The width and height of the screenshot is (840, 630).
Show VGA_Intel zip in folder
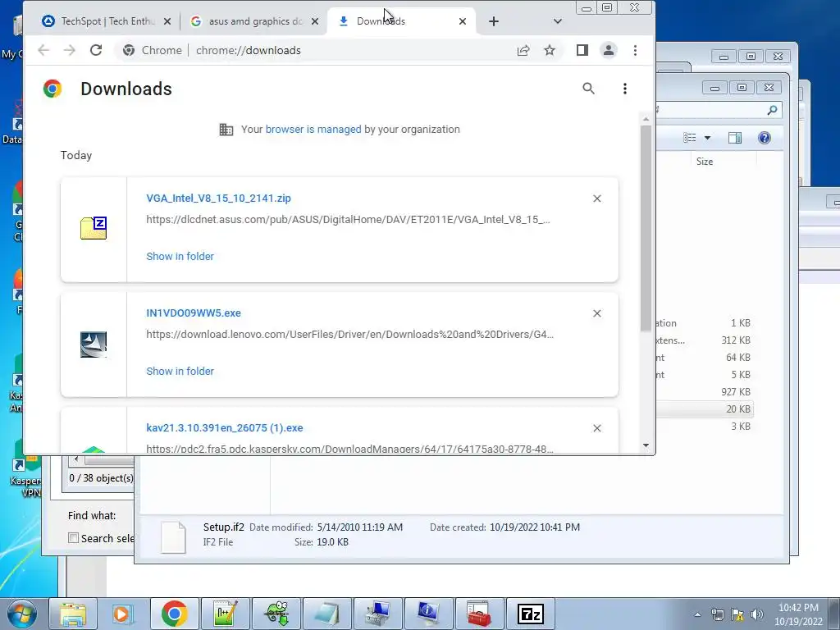180,257
